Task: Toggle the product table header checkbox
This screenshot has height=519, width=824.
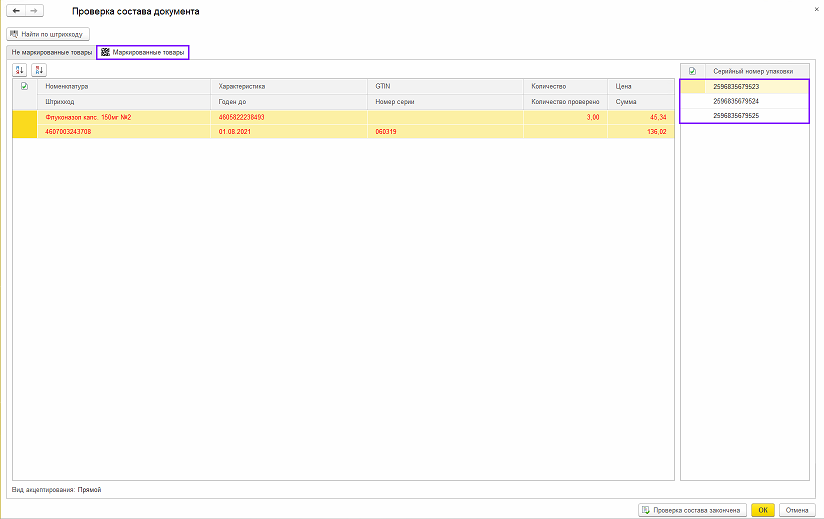Action: (x=25, y=87)
